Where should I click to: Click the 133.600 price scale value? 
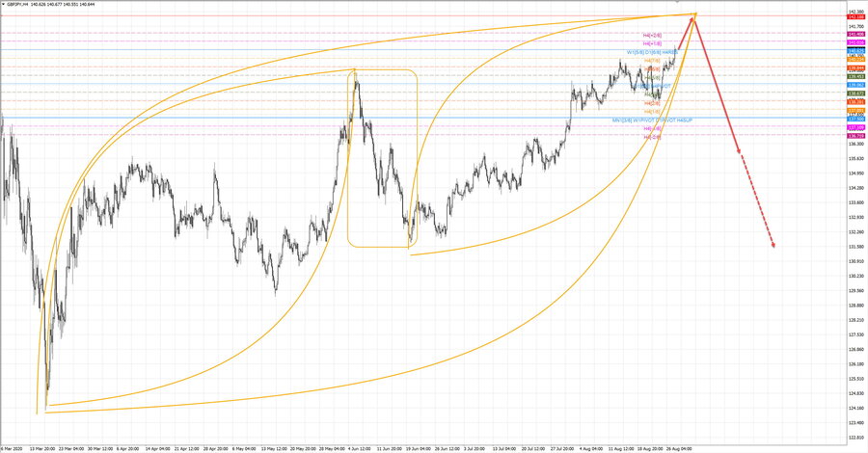pyautogui.click(x=856, y=202)
